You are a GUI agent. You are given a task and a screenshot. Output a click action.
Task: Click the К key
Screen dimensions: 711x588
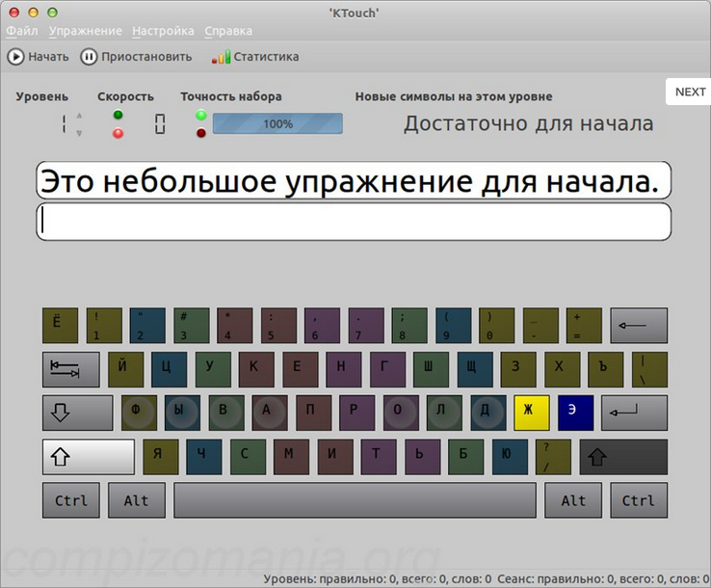click(256, 369)
